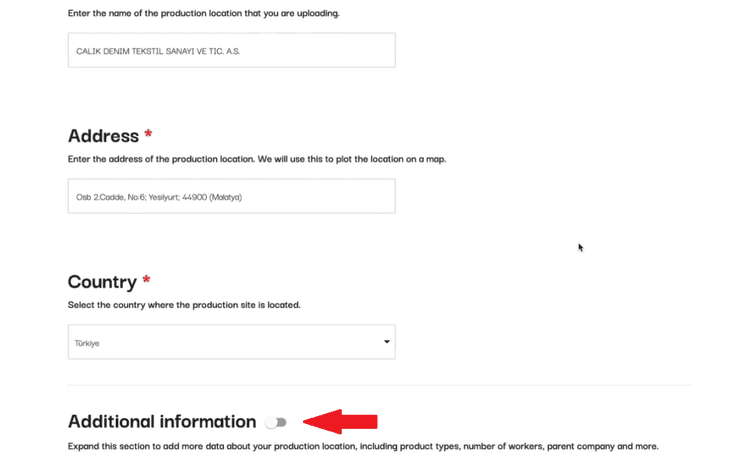Click the selected value "Türkiye" text
The width and height of the screenshot is (750, 459).
87,344
